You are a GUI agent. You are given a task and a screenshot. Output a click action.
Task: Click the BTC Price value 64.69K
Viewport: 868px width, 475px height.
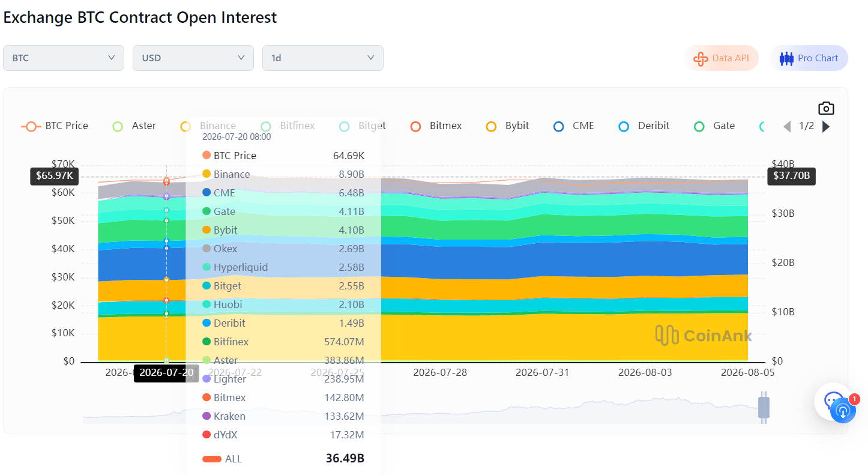click(x=349, y=156)
